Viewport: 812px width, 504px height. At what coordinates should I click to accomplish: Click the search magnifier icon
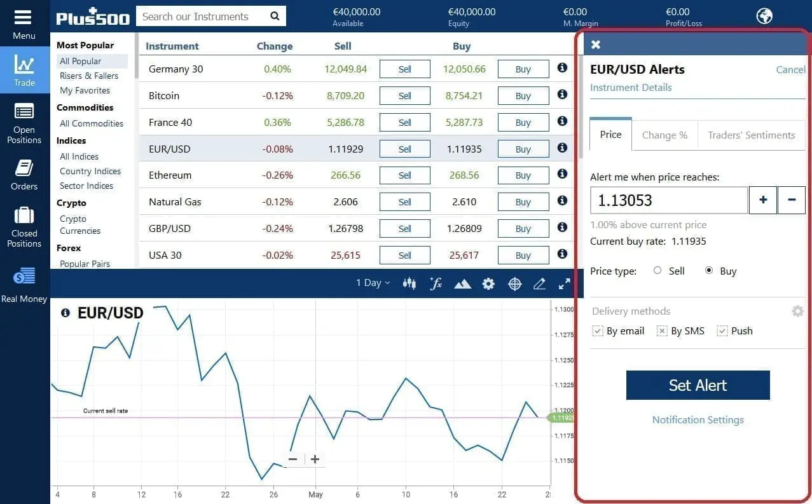coord(275,17)
